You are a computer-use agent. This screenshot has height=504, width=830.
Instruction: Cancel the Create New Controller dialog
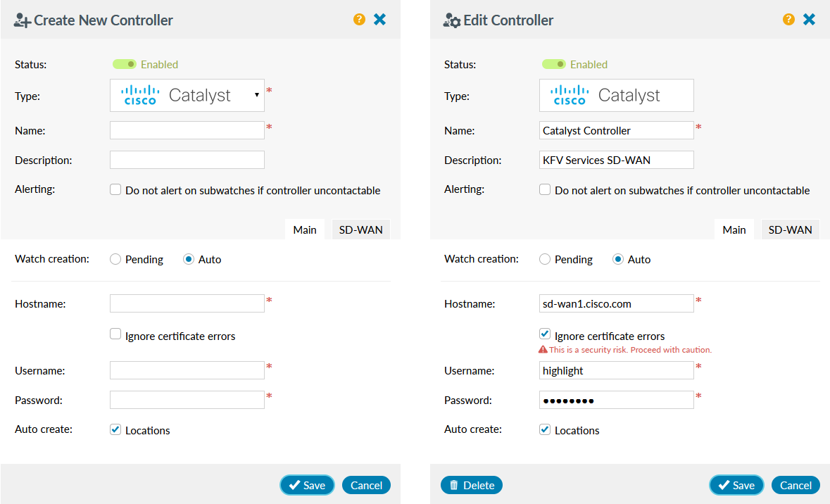point(366,485)
